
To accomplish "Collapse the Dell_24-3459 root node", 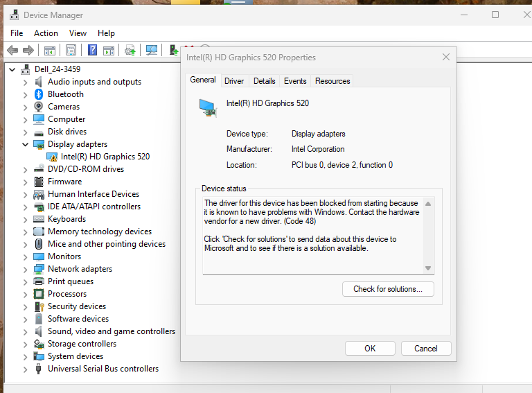I will pyautogui.click(x=12, y=69).
